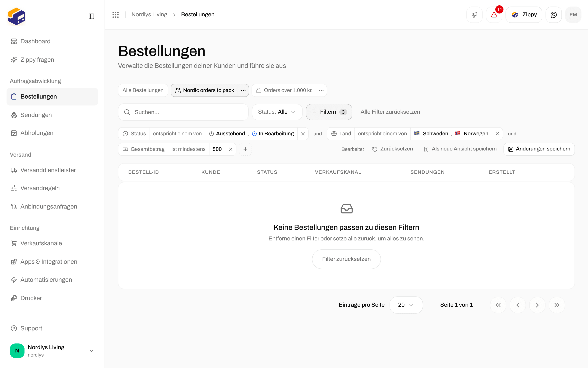Open the announcements megaphone
Image resolution: width=588 pixels, height=368 pixels.
point(474,15)
